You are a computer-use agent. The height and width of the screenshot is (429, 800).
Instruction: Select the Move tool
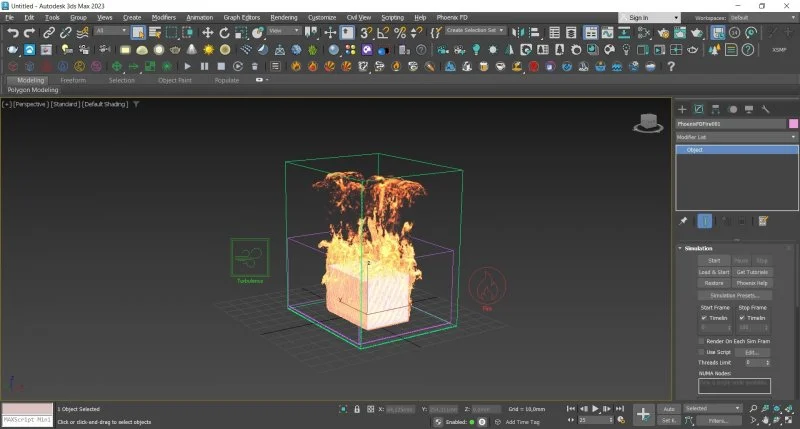click(x=207, y=33)
